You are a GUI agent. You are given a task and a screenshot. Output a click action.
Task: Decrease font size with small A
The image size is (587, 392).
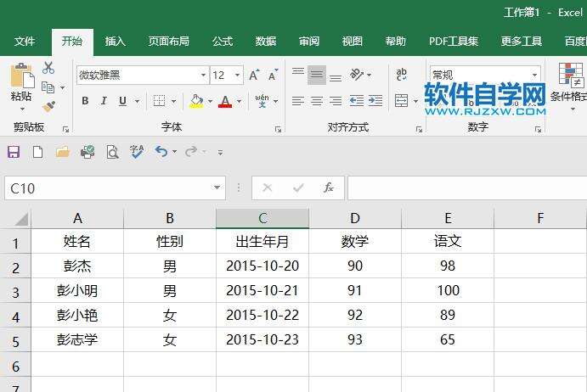273,76
